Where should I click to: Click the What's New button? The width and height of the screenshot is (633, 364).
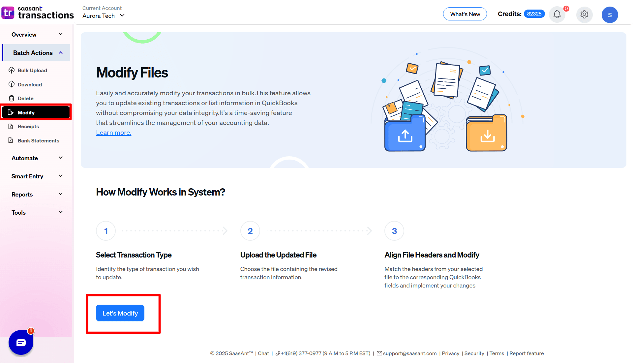point(465,14)
